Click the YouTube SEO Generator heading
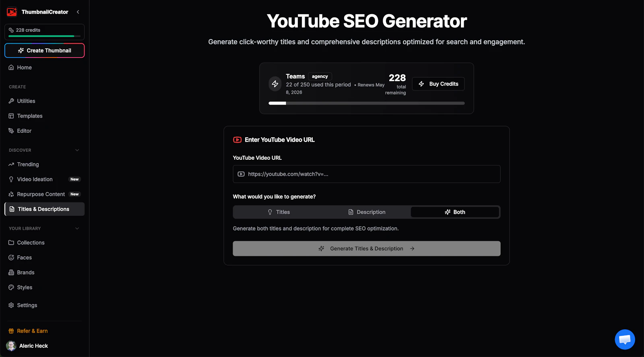644x357 pixels. tap(367, 21)
